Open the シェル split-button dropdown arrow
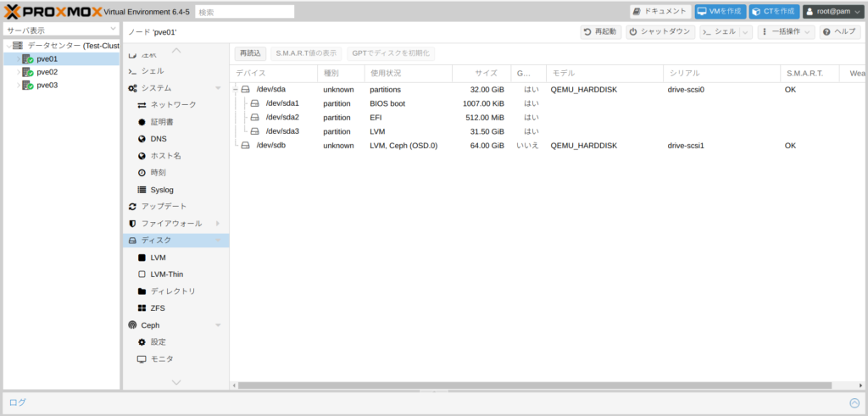 [746, 32]
